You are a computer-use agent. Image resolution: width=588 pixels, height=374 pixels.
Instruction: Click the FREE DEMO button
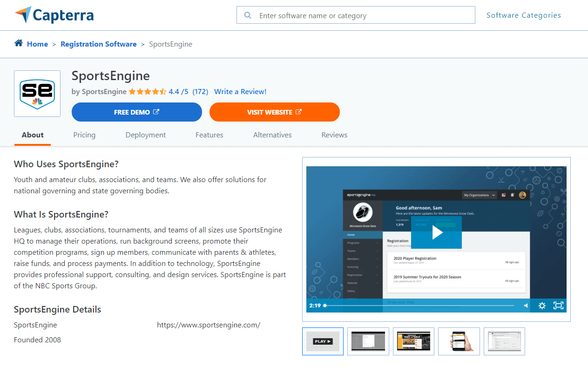pyautogui.click(x=137, y=112)
